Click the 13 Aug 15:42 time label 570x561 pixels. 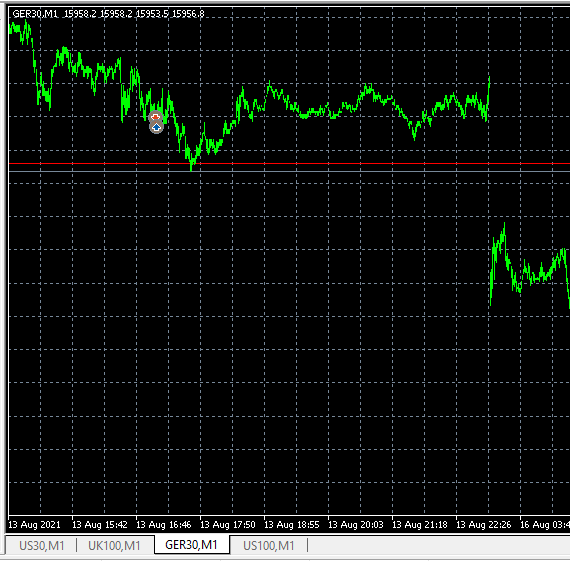(x=100, y=525)
